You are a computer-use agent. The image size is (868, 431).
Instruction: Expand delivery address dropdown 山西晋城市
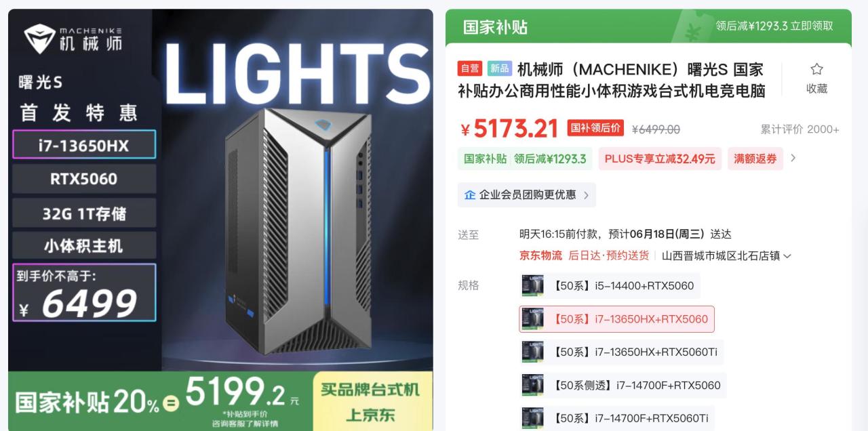pyautogui.click(x=726, y=256)
